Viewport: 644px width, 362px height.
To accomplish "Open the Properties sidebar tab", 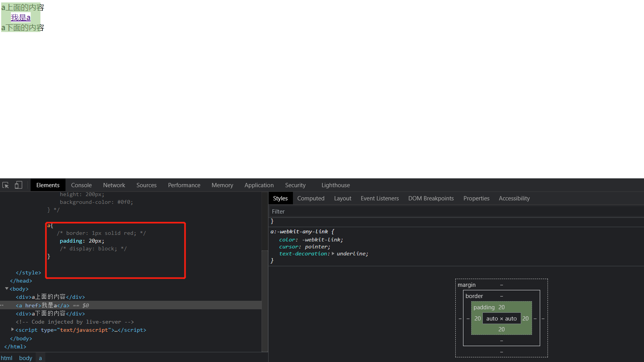I will pos(476,198).
